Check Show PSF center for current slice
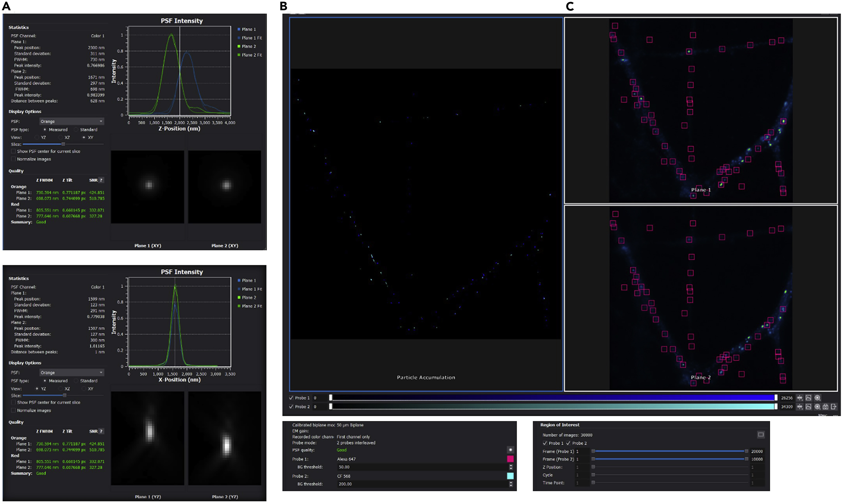844x504 pixels. click(x=14, y=151)
